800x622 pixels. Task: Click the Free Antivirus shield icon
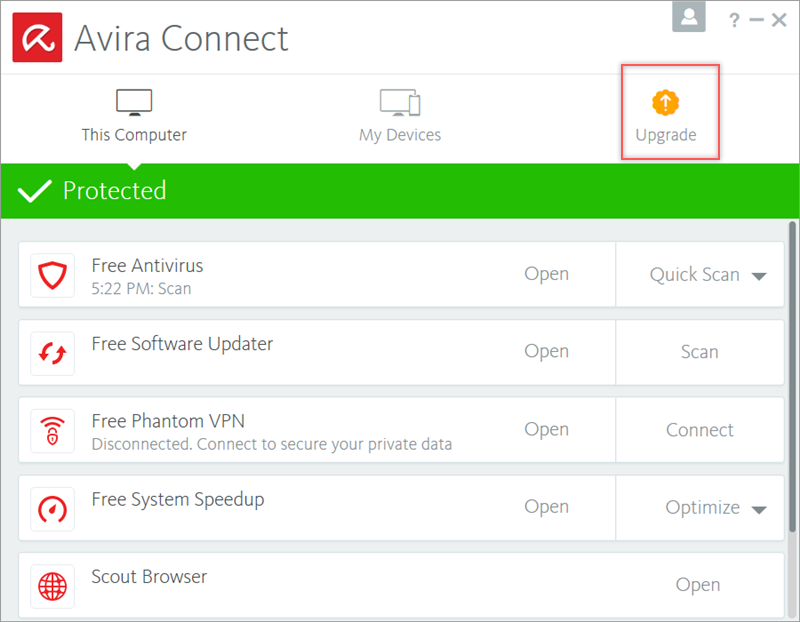52,275
